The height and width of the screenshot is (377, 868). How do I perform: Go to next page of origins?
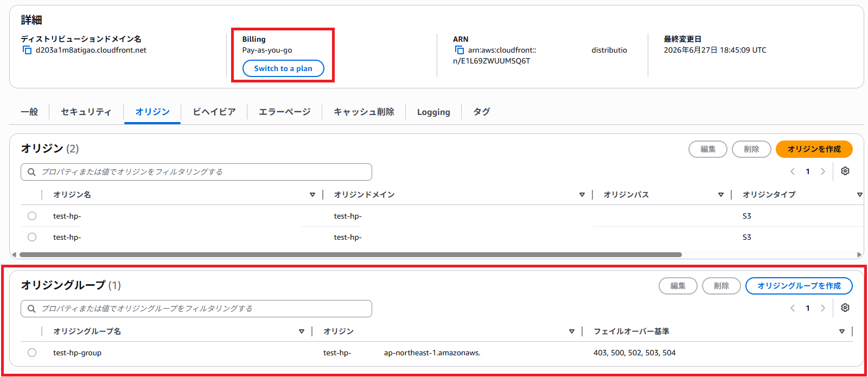pyautogui.click(x=823, y=171)
